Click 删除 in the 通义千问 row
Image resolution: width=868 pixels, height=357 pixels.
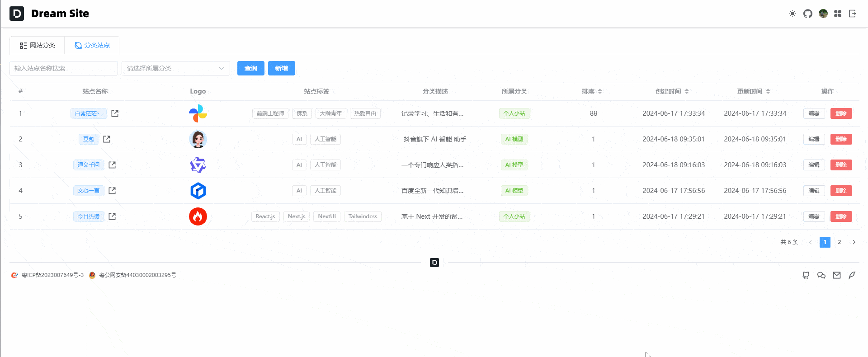(x=841, y=165)
